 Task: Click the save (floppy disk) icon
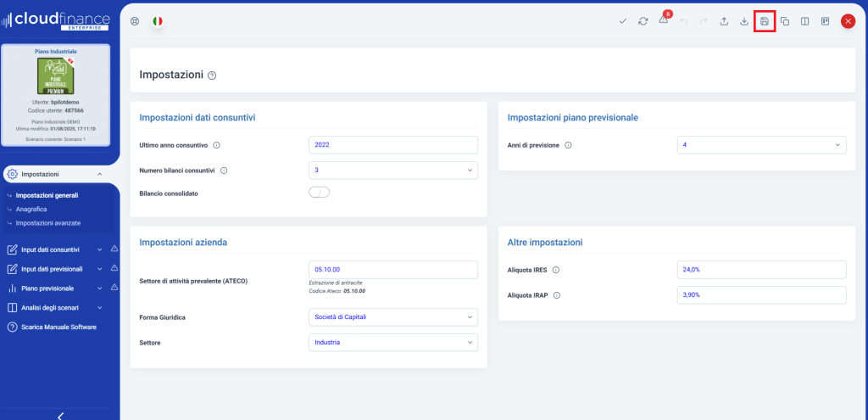coord(765,21)
